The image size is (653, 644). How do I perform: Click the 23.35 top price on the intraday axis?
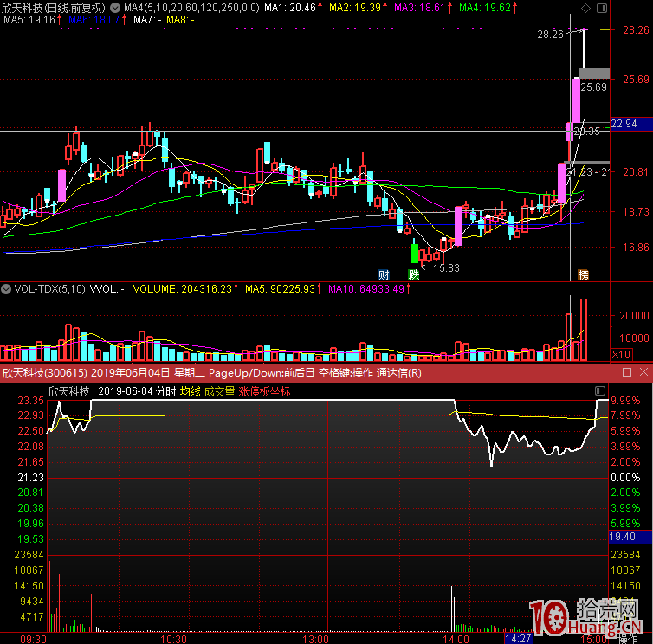[30, 401]
